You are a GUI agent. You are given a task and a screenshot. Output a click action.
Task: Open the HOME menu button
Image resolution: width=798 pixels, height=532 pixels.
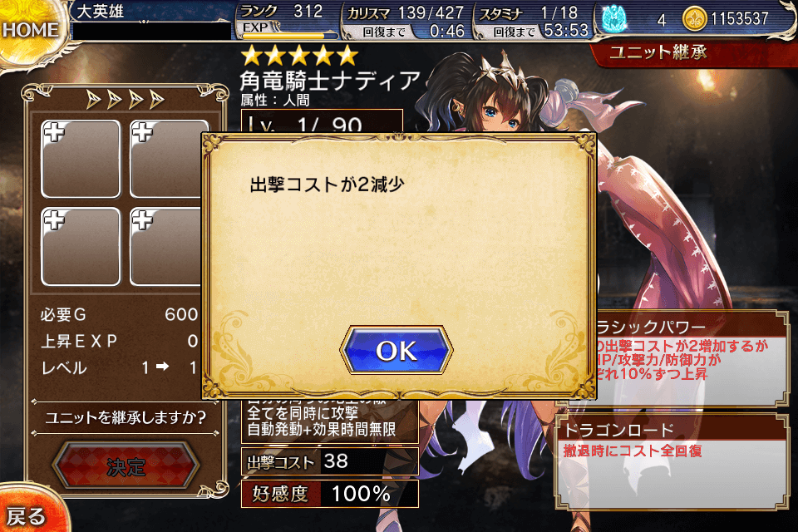coord(29,30)
